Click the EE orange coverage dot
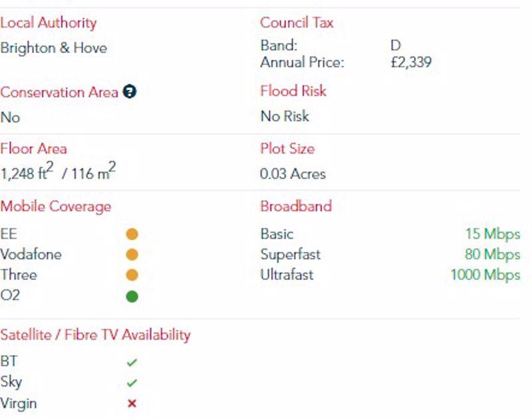The image size is (532, 419). [x=132, y=234]
